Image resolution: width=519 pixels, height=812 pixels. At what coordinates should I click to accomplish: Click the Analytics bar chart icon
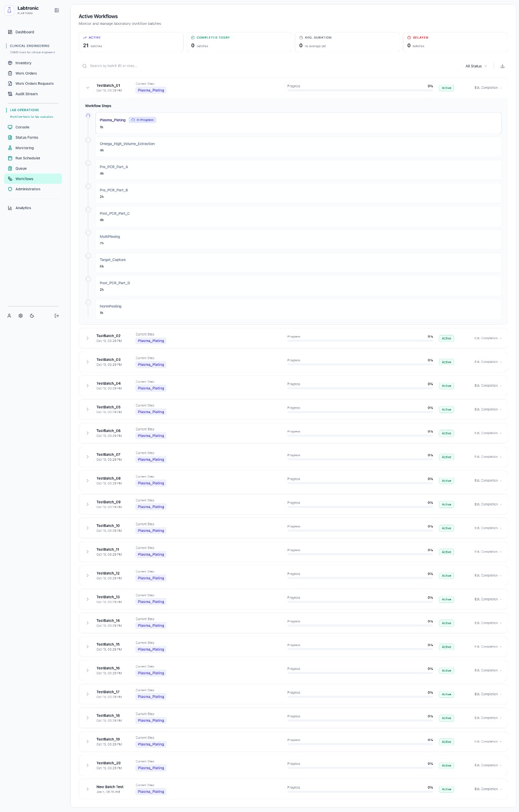coord(10,208)
